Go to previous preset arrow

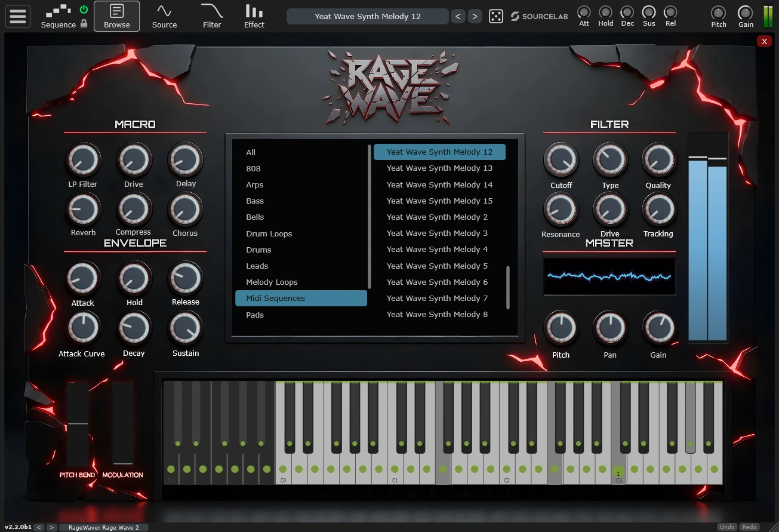coord(458,16)
